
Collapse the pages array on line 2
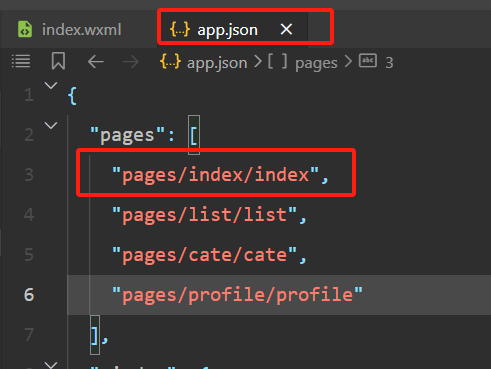[x=51, y=126]
